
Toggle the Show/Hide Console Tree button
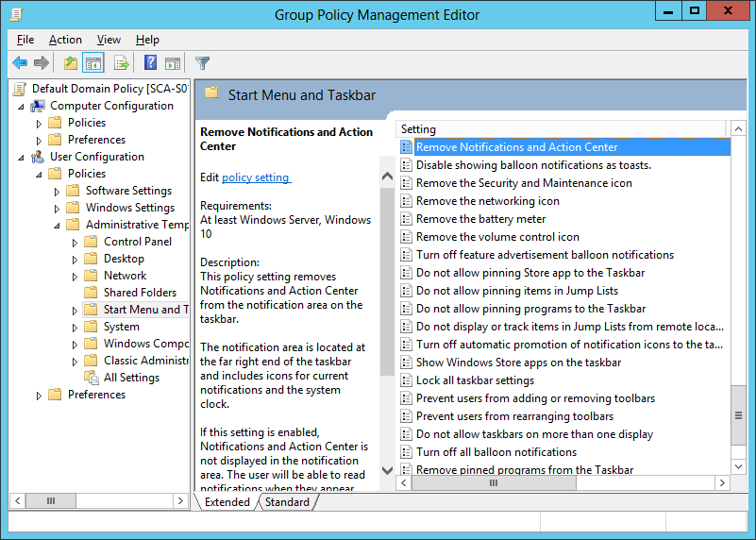pos(93,63)
